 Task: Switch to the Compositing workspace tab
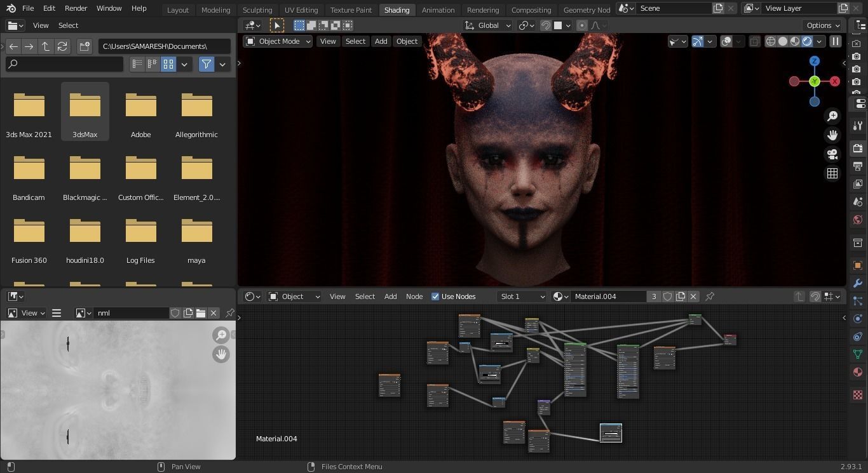(x=531, y=10)
